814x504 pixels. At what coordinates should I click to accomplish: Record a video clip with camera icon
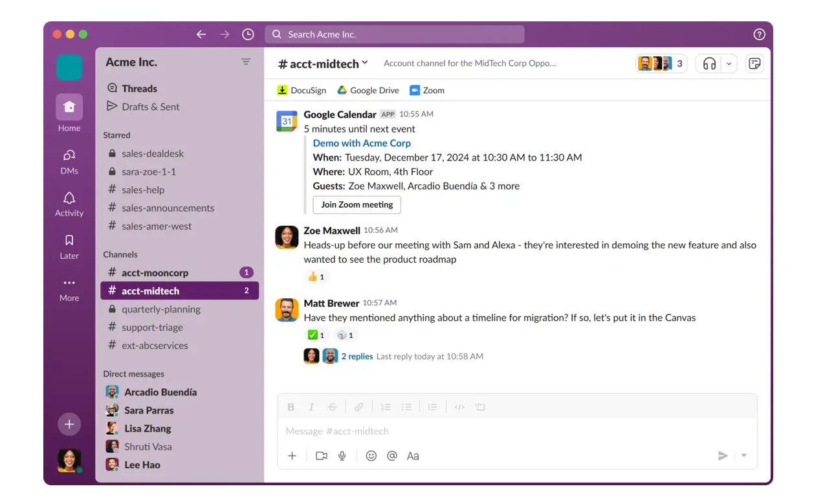pos(321,456)
